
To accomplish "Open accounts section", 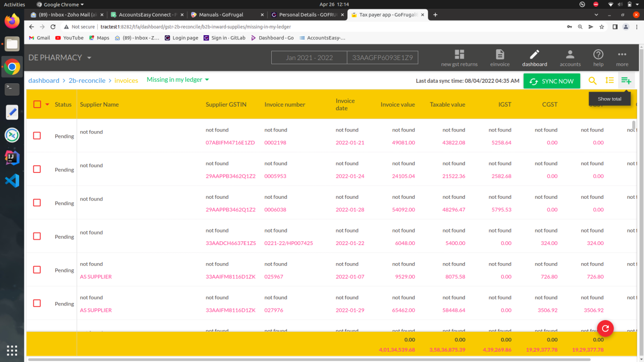I will [x=570, y=58].
